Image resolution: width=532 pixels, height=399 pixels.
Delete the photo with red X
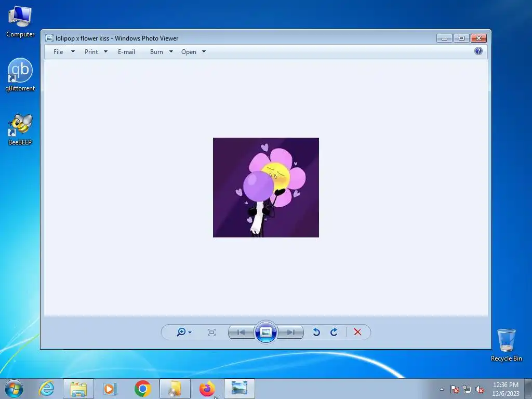point(357,332)
